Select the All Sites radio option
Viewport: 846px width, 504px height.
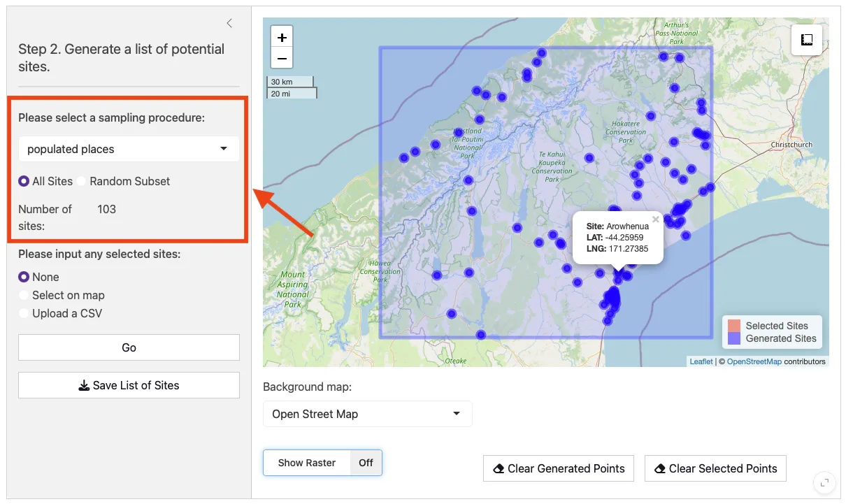pyautogui.click(x=24, y=181)
